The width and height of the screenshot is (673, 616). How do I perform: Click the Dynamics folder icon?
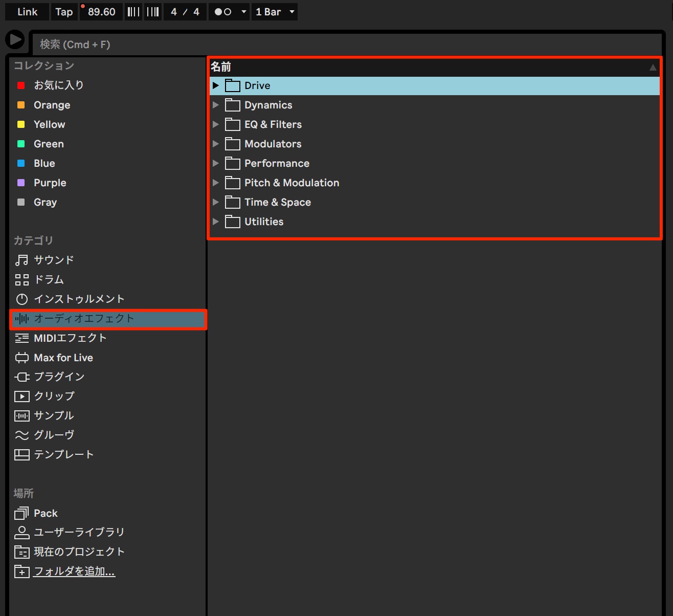point(233,105)
